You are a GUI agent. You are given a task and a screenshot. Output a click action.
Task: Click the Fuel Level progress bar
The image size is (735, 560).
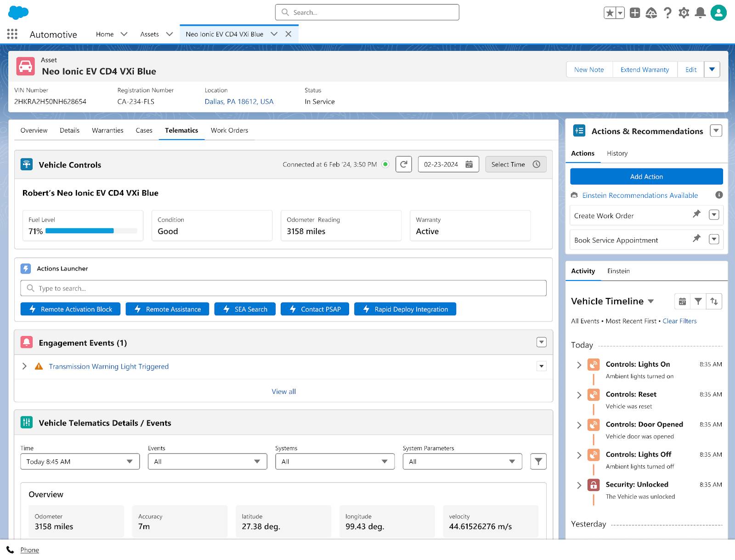point(91,231)
